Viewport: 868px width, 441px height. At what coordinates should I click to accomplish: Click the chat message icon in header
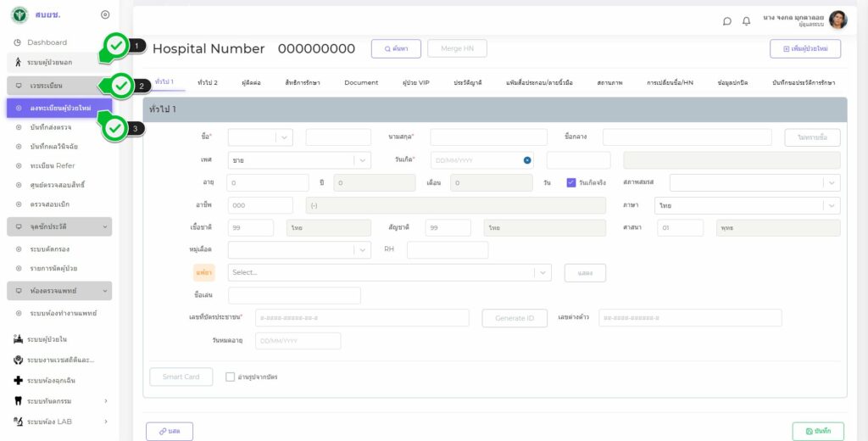coord(727,21)
